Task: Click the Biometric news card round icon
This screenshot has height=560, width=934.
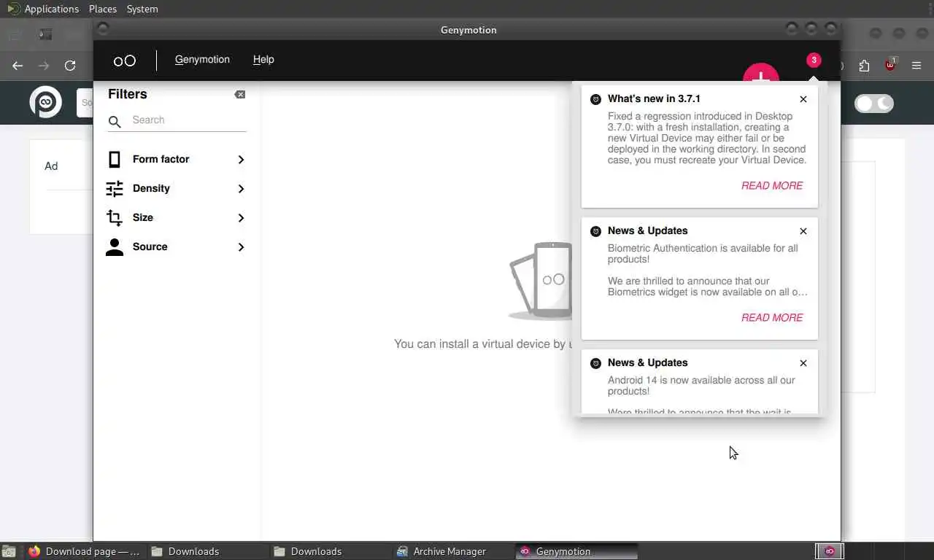Action: point(595,231)
